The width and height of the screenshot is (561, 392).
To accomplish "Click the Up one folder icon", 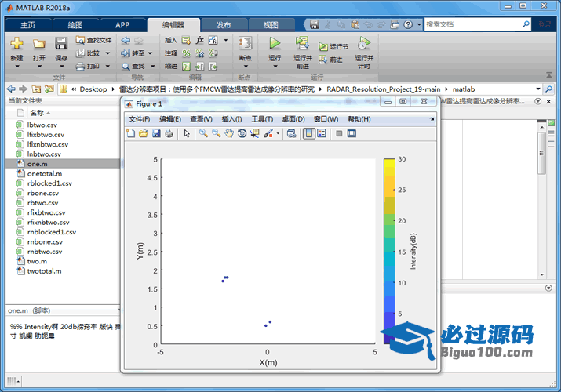I will [x=36, y=89].
